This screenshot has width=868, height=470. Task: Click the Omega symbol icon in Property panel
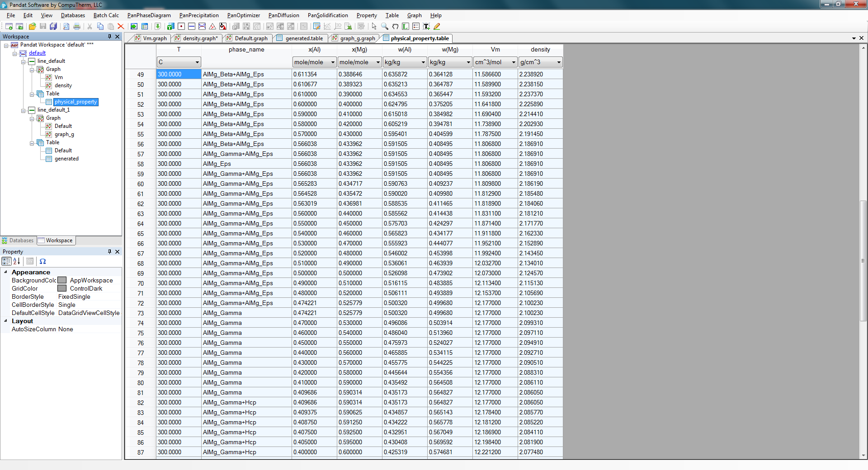(x=42, y=261)
